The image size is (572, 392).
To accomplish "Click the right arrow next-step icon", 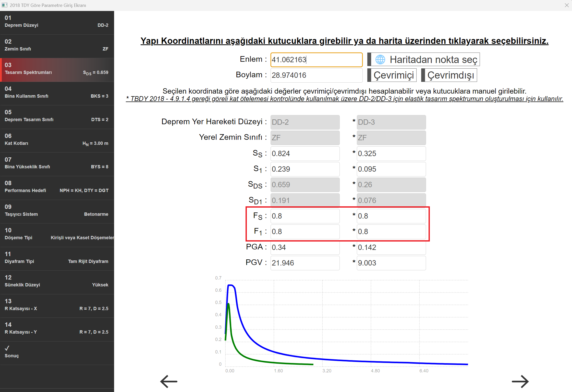I will [520, 382].
